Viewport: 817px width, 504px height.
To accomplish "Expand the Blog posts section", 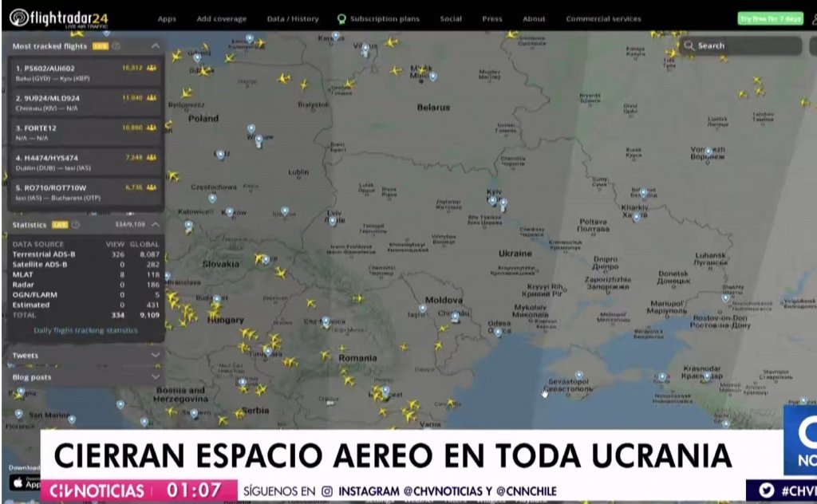I will (x=155, y=376).
